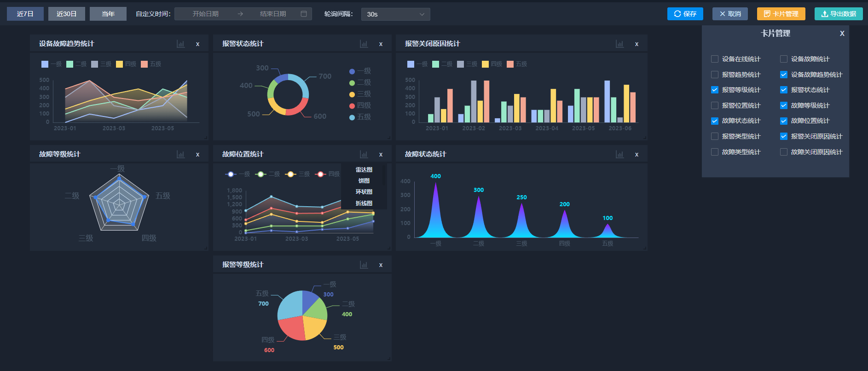Toggle 四级 legend in 报警状态统计 donut chart
868x371 pixels.
(x=360, y=105)
